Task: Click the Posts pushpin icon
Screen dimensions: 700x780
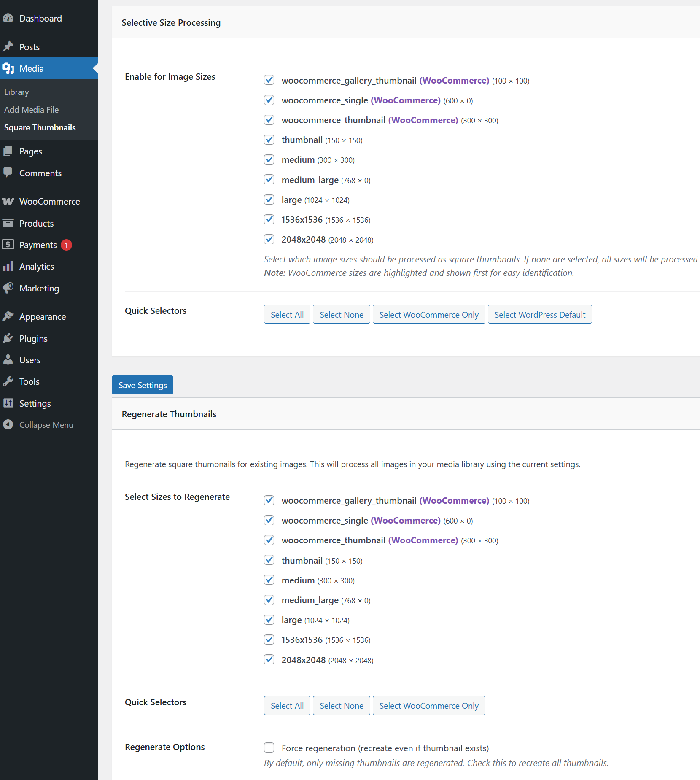Action: click(8, 47)
